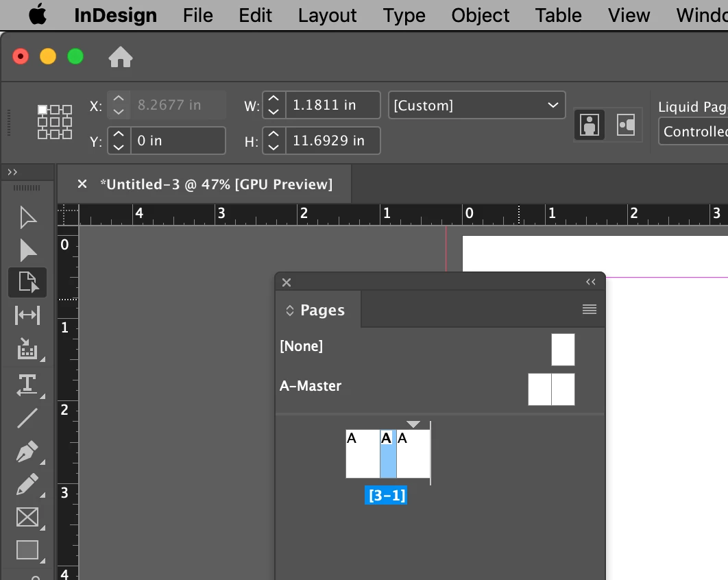Open the spread options triangle in Pages
Viewport: 728px width, 580px height.
pyautogui.click(x=413, y=424)
